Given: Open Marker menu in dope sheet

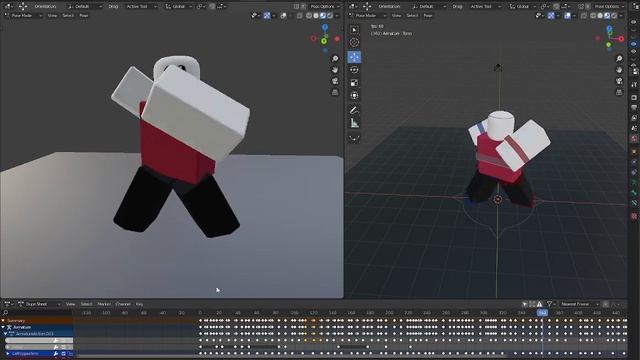Looking at the screenshot, I should click(104, 304).
